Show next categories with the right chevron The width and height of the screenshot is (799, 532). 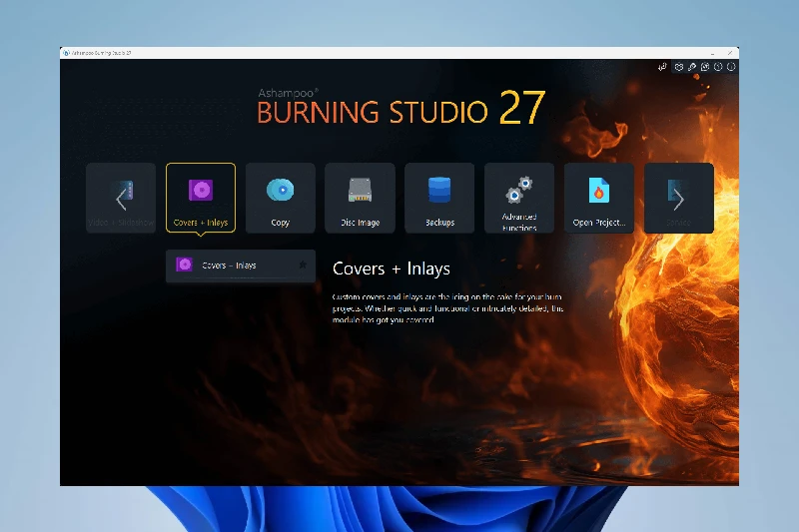point(679,199)
